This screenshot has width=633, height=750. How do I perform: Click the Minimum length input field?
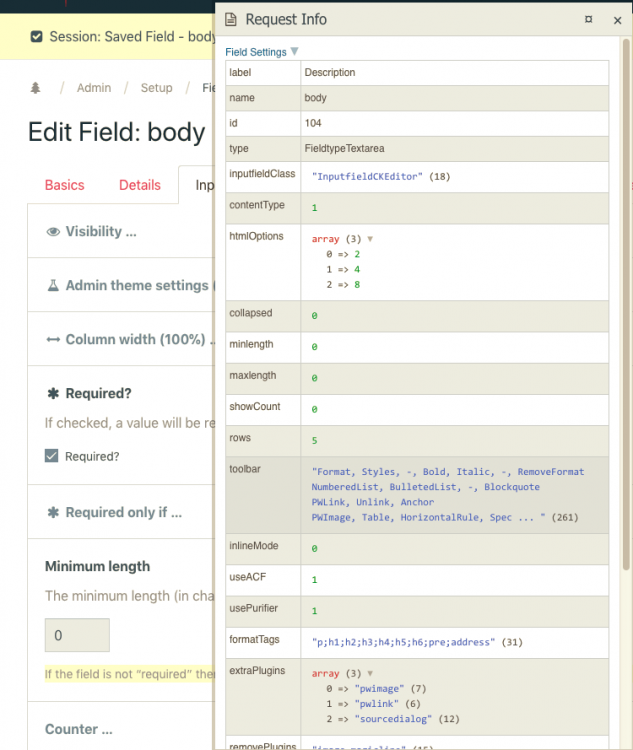77,635
